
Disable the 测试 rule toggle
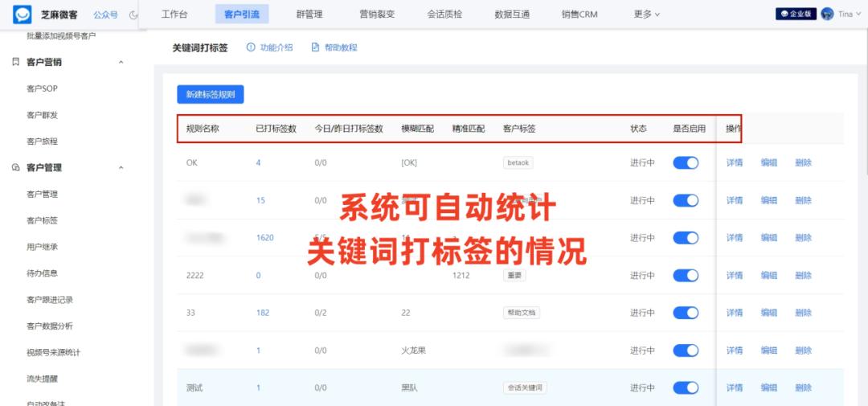[686, 388]
